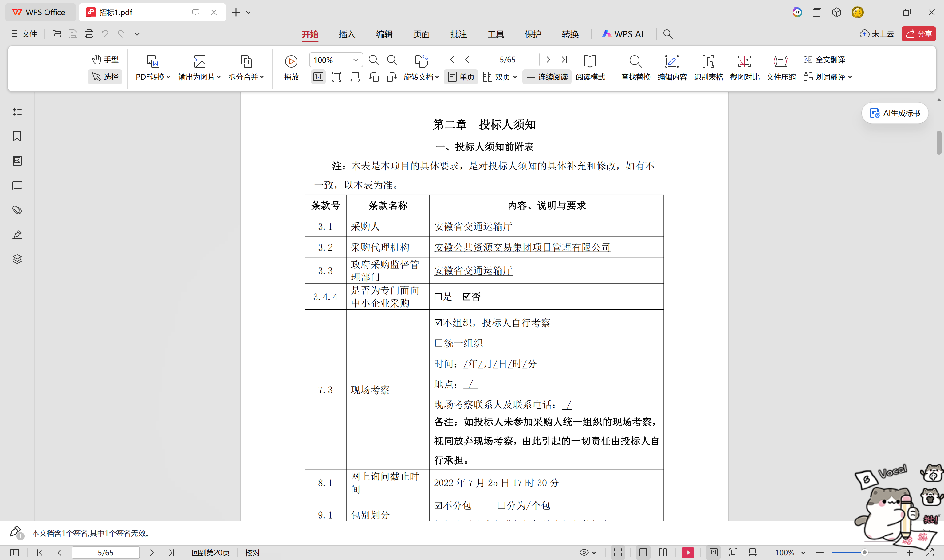This screenshot has height=560, width=944.
Task: Toggle continuous scroll icon in status bar
Action: [618, 552]
